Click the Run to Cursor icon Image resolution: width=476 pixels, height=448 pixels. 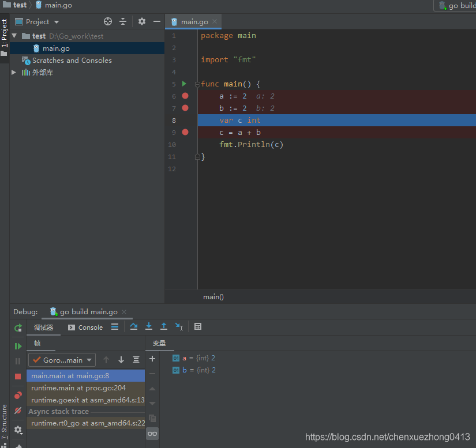coord(179,326)
